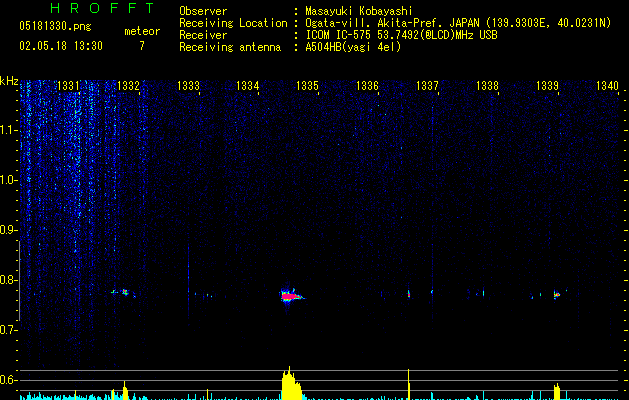Click the meteor echo near 1339
The image size is (629, 400).
[x=556, y=294]
